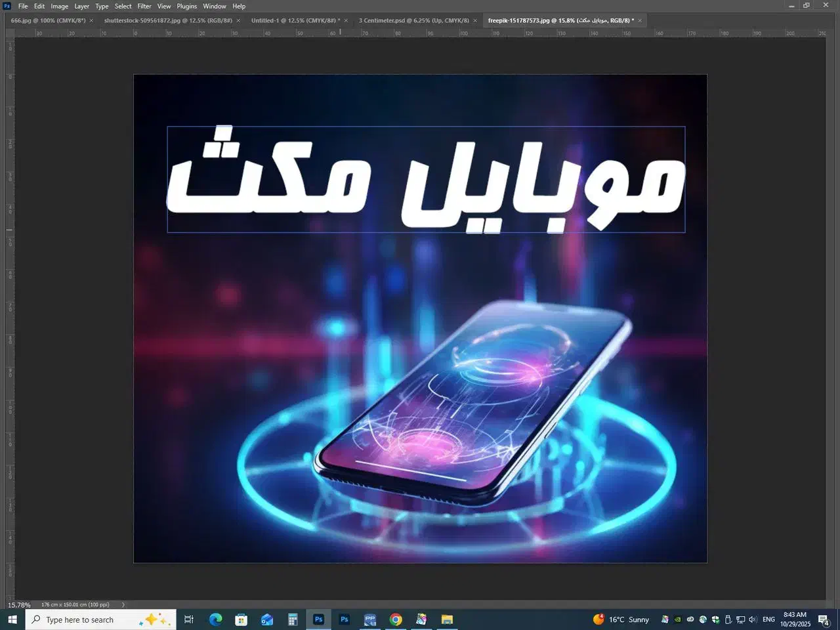Click the Photoshop logo icon in menu bar
840x630 pixels.
pyautogui.click(x=7, y=6)
